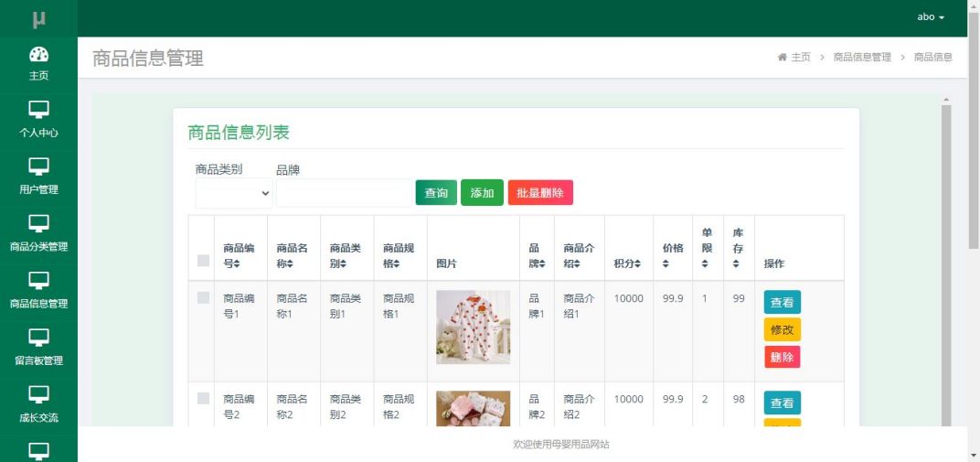Sort by 商品名称 column arrows
The image size is (980, 462).
(290, 263)
